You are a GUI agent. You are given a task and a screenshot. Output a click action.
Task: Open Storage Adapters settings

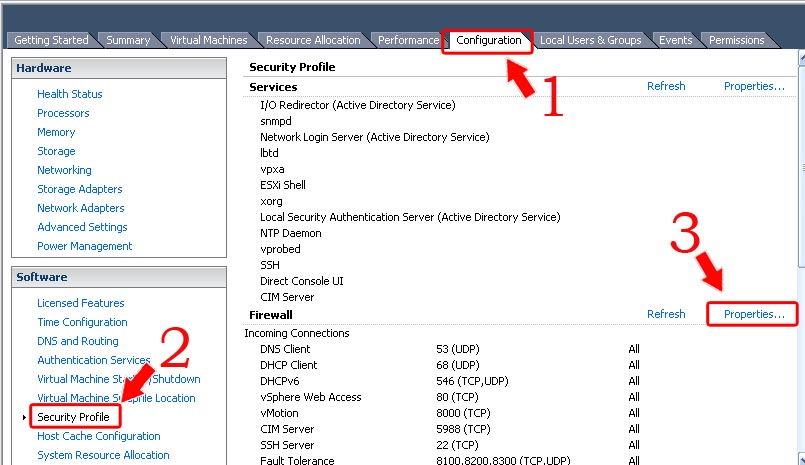(80, 189)
